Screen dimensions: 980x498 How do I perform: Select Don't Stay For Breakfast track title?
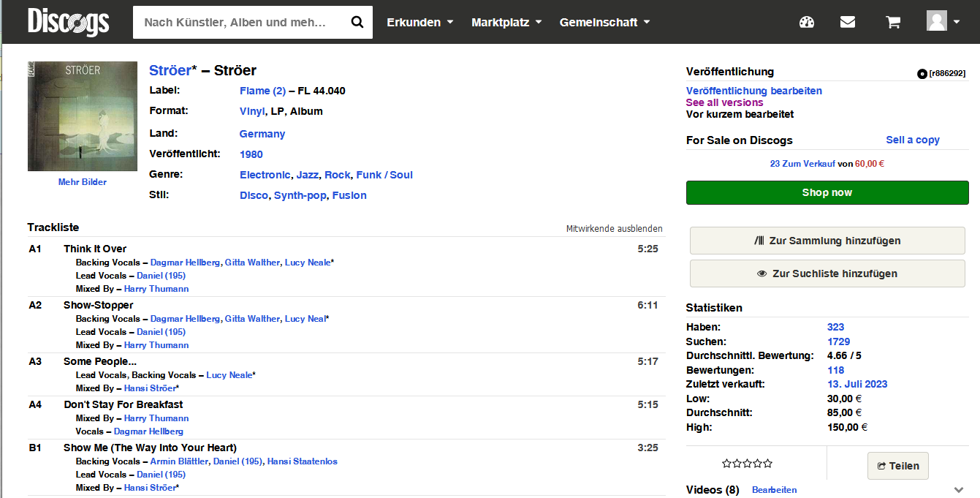(124, 404)
